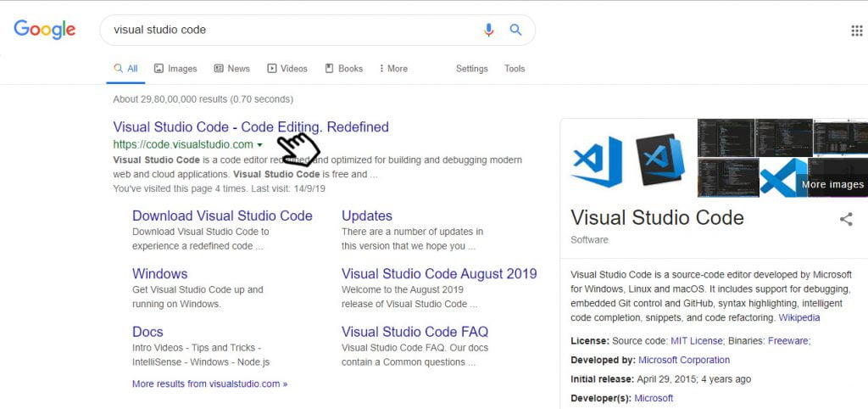868x409 pixels.
Task: Start voice search with the microphone icon
Action: click(488, 30)
